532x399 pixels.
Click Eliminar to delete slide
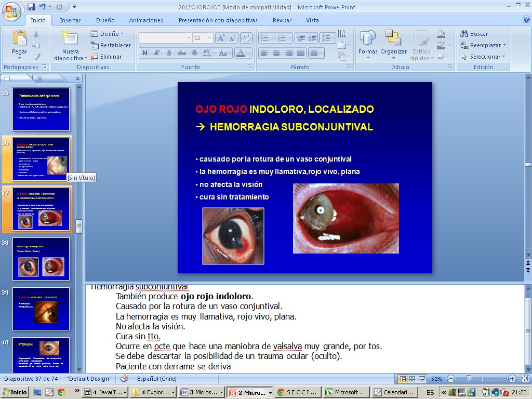tap(107, 57)
